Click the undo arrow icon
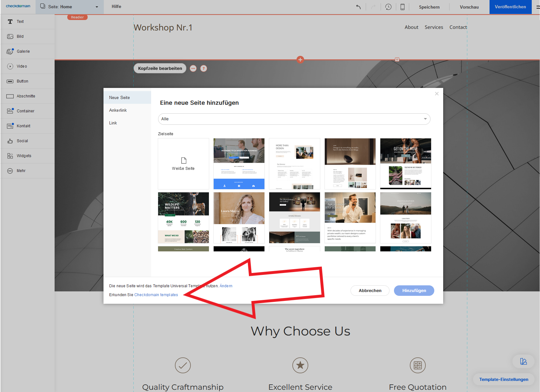This screenshot has width=540, height=392. coord(358,7)
